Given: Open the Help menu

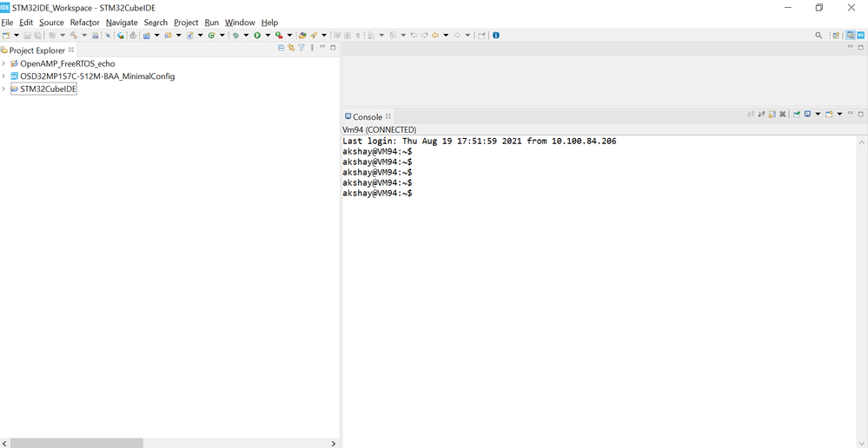Looking at the screenshot, I should point(269,23).
